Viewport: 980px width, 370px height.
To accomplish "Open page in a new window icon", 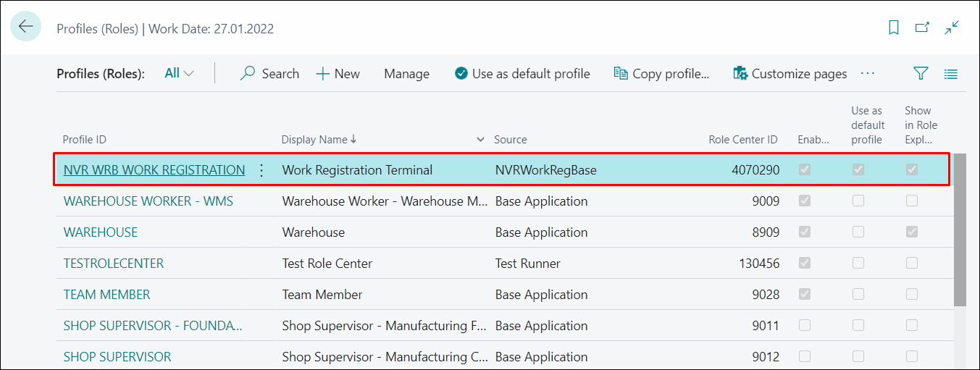I will pos(922,28).
